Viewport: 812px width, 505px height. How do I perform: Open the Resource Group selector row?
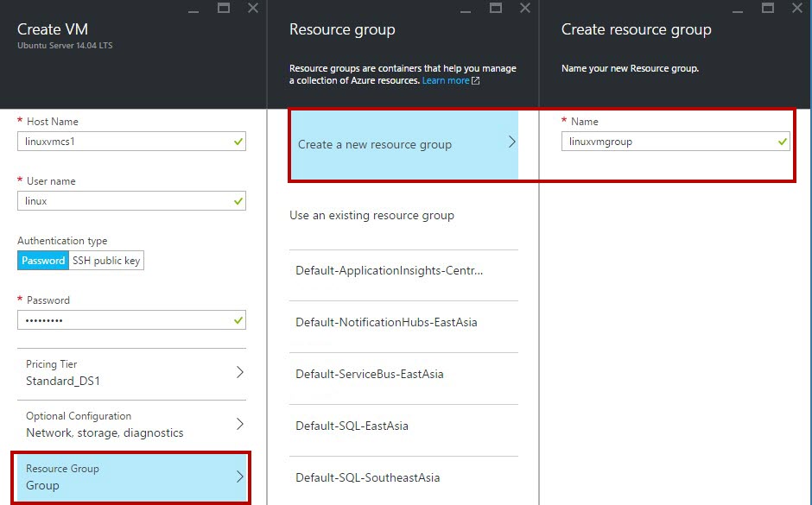[x=131, y=477]
